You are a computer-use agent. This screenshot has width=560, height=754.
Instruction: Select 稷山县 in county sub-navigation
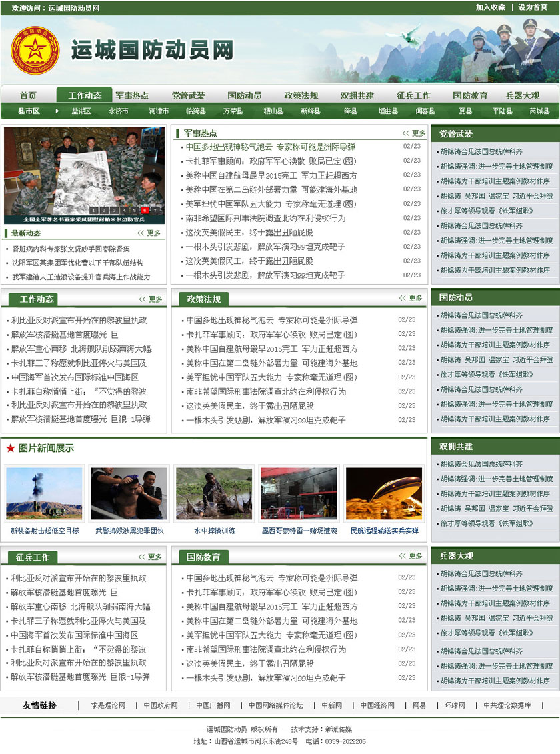273,111
